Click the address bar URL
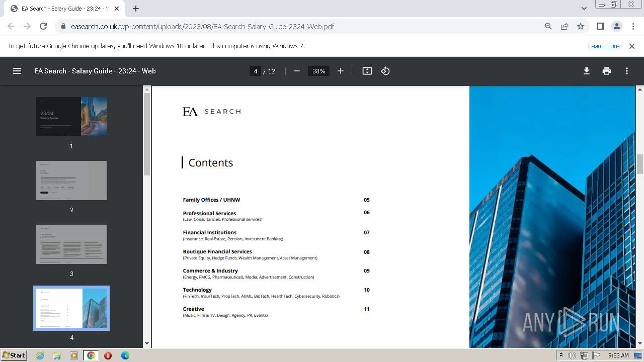This screenshot has height=362, width=644. point(203,26)
